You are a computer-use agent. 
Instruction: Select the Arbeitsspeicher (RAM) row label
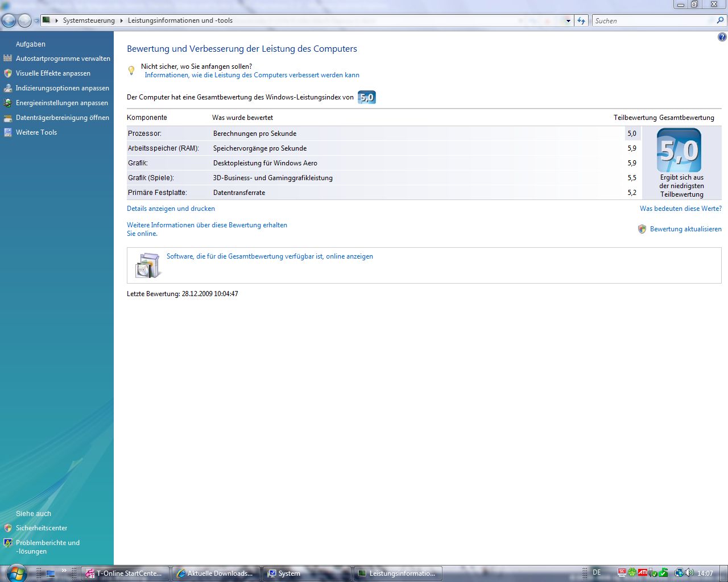(163, 148)
